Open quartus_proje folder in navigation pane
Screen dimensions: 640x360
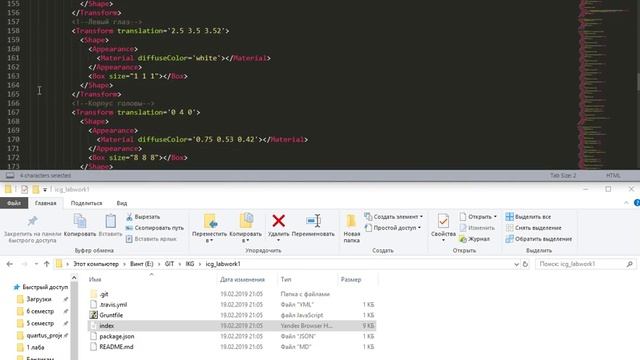point(44,336)
